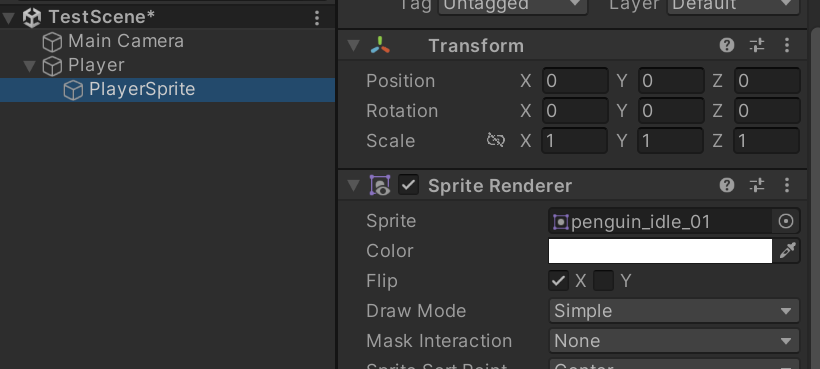Click the Draw Mode label
Screen dimensions: 820x369
416,311
